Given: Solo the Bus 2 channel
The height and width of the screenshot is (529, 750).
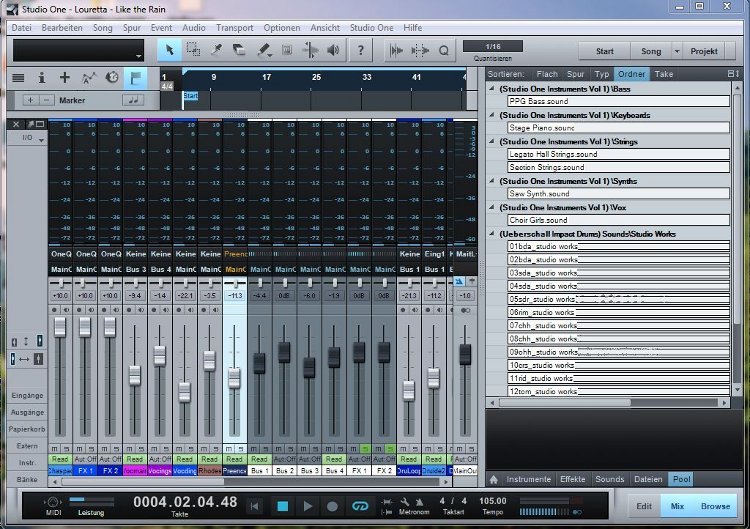Looking at the screenshot, I should pos(290,449).
